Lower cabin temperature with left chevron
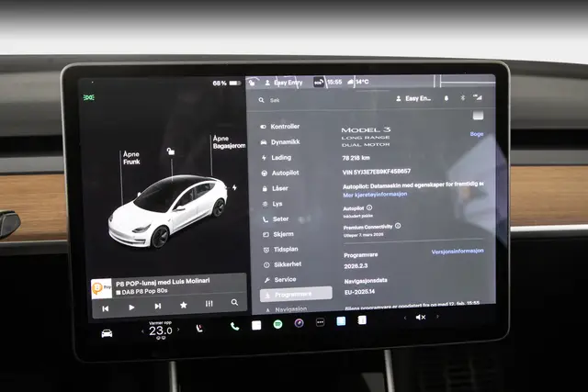This screenshot has height=392, width=588. tap(142, 330)
